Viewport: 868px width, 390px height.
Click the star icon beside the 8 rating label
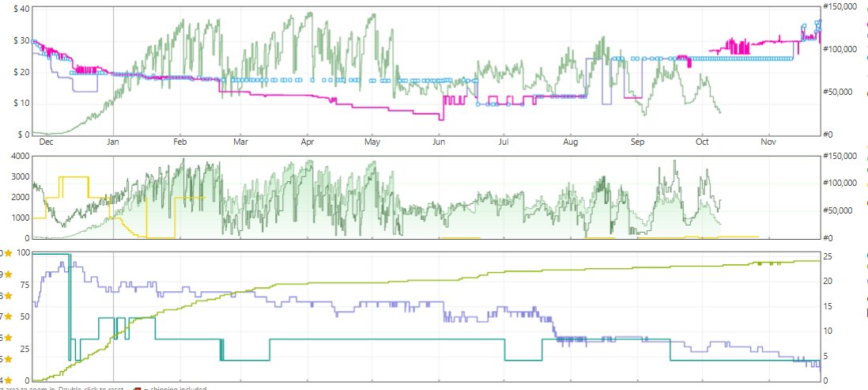coord(8,296)
